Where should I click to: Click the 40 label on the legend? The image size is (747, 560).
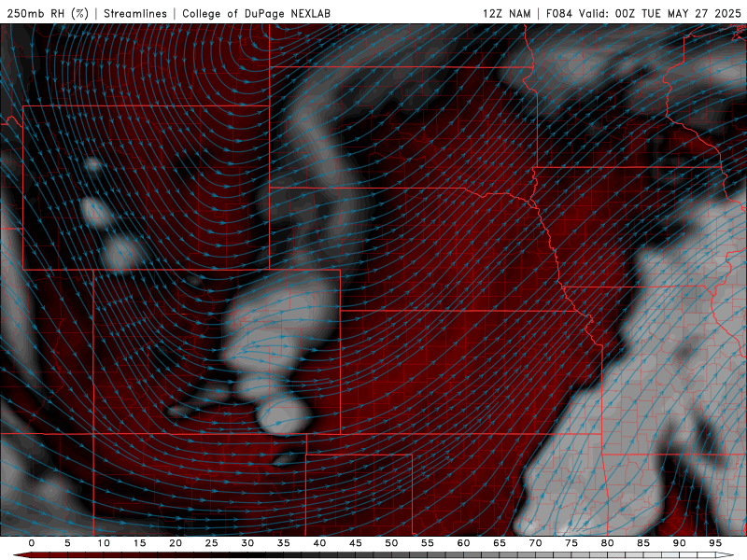pos(319,543)
